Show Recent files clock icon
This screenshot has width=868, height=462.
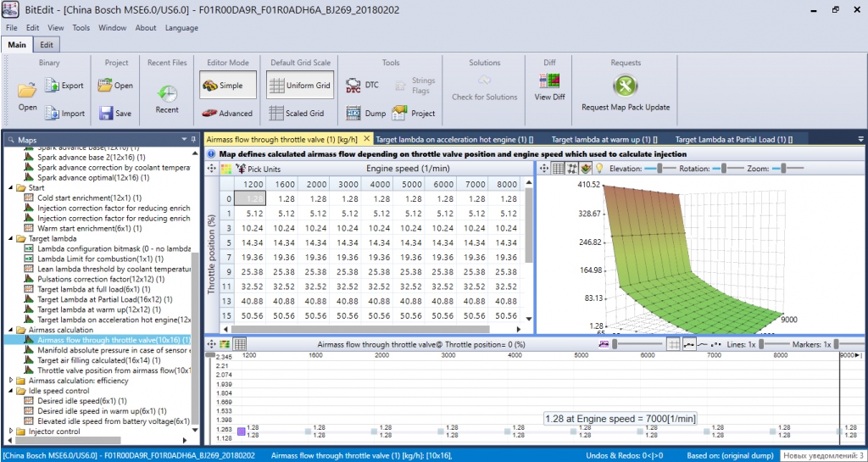(167, 94)
